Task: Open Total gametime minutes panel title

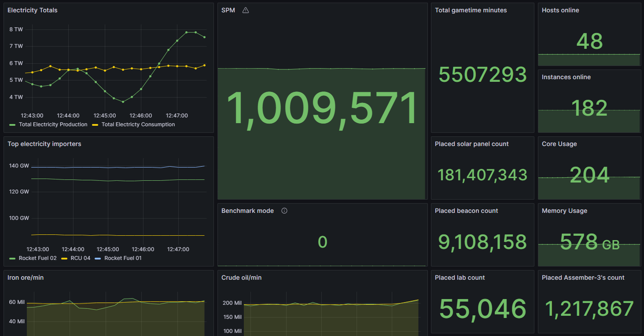Action: click(471, 10)
